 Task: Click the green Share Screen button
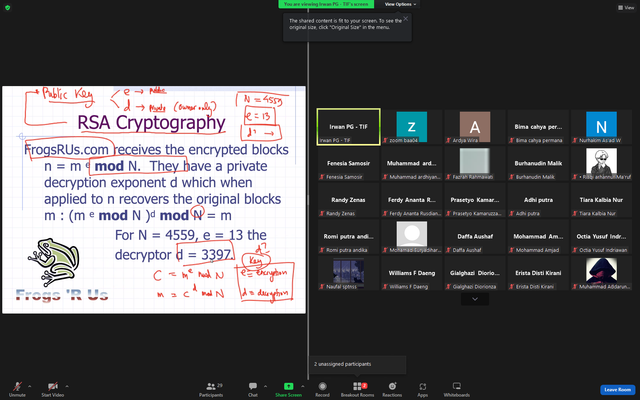pyautogui.click(x=288, y=389)
